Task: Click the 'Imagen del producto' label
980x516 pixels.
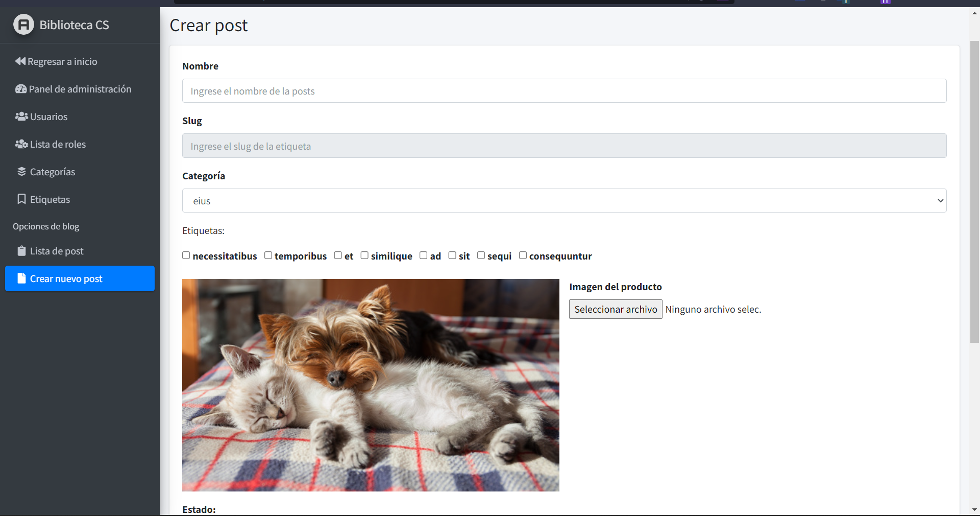Action: pyautogui.click(x=616, y=287)
